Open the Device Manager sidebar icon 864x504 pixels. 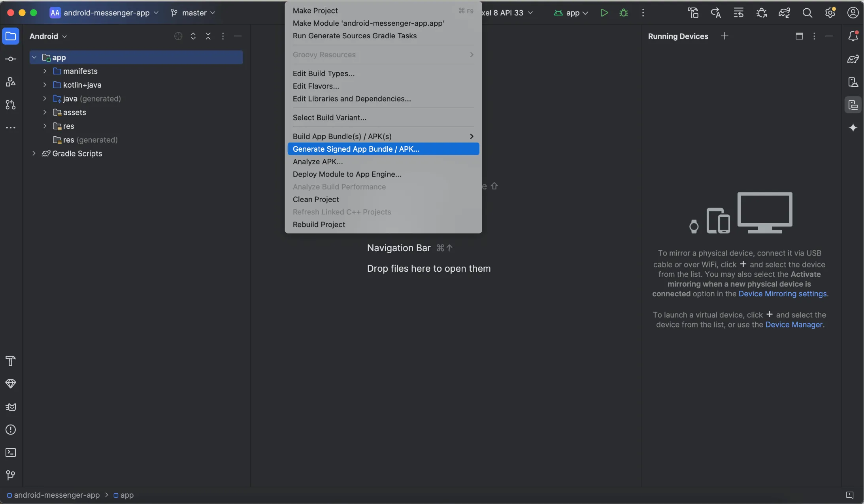pyautogui.click(x=853, y=82)
